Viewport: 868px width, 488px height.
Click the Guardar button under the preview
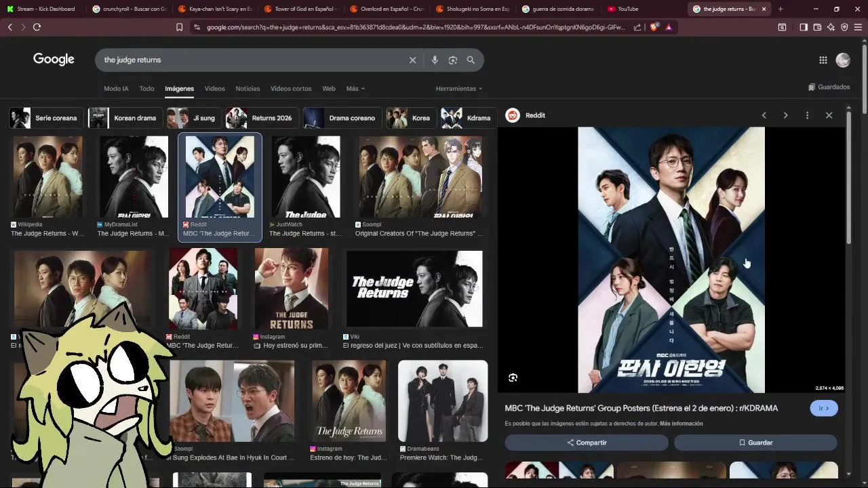pos(755,443)
